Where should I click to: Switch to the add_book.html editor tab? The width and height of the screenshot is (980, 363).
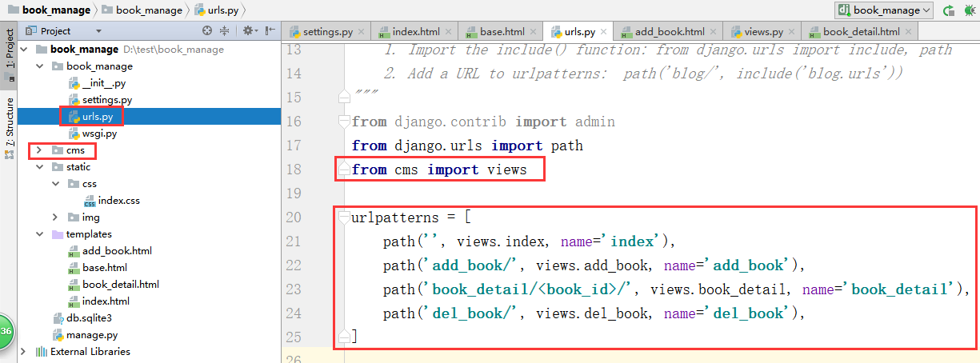click(x=668, y=32)
